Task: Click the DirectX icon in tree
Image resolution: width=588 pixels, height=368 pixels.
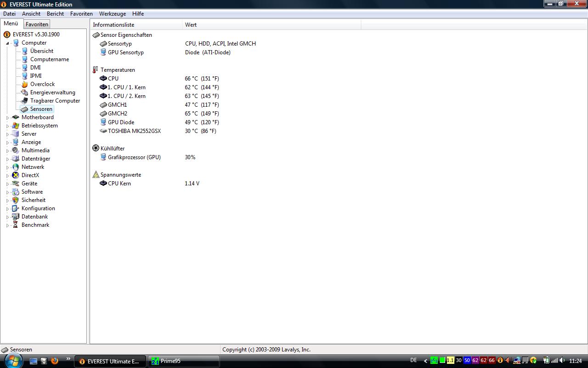Action: [x=16, y=175]
